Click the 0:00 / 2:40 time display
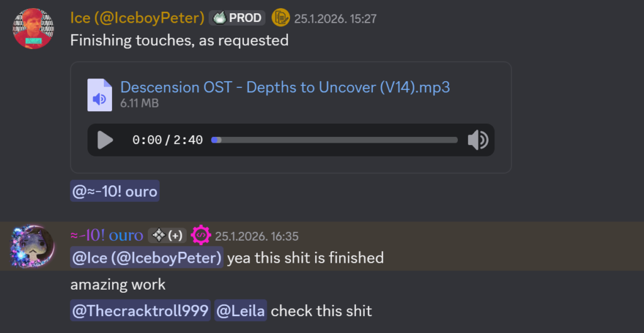The height and width of the screenshot is (333, 644). pos(167,140)
